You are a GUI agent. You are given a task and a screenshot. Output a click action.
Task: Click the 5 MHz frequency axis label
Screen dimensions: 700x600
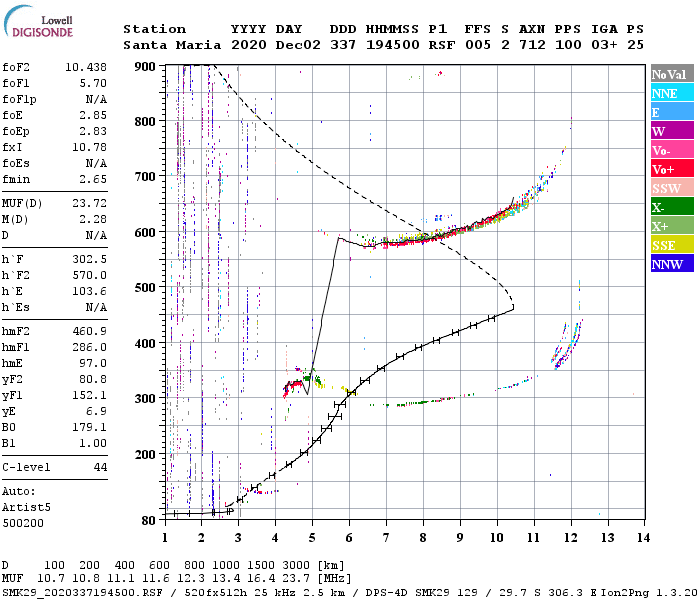[x=312, y=538]
